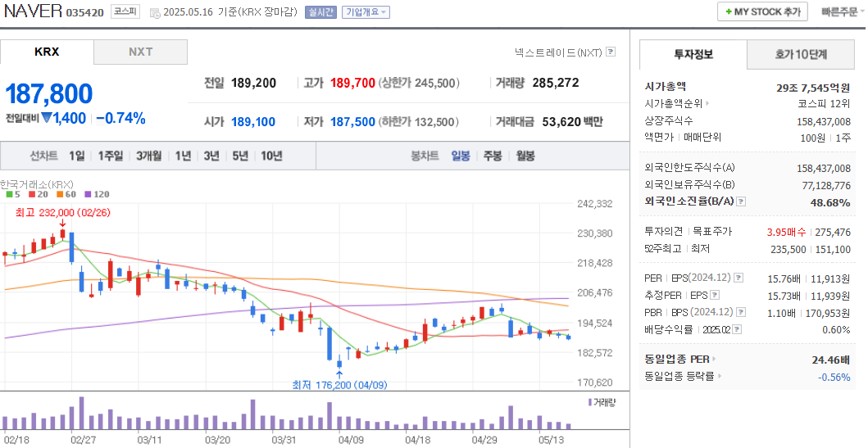Select the 월봉 candlestick chart
This screenshot has width=868, height=448.
[525, 156]
